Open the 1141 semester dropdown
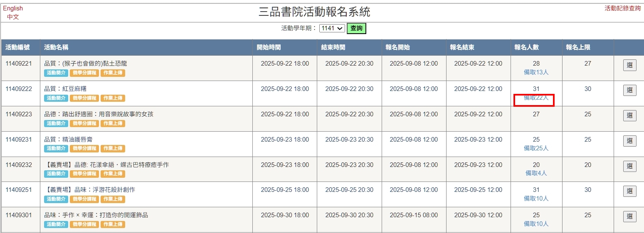Image resolution: width=644 pixels, height=233 pixels. 332,28
